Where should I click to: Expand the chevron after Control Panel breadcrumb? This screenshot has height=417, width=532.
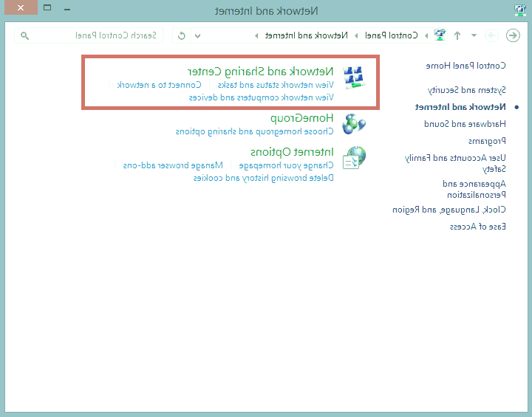(x=356, y=35)
